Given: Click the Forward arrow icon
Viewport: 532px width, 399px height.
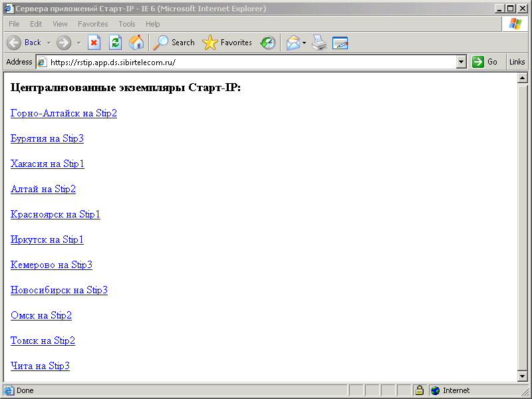Looking at the screenshot, I should click(x=64, y=43).
